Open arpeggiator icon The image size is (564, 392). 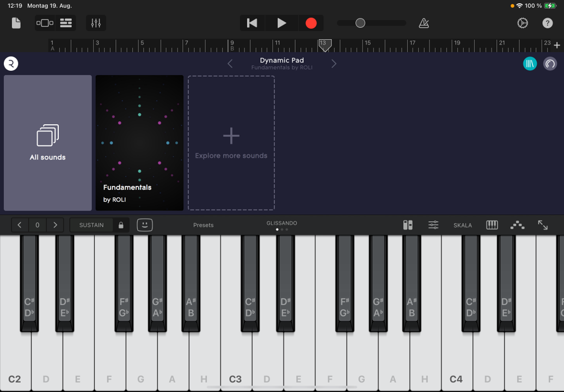517,225
